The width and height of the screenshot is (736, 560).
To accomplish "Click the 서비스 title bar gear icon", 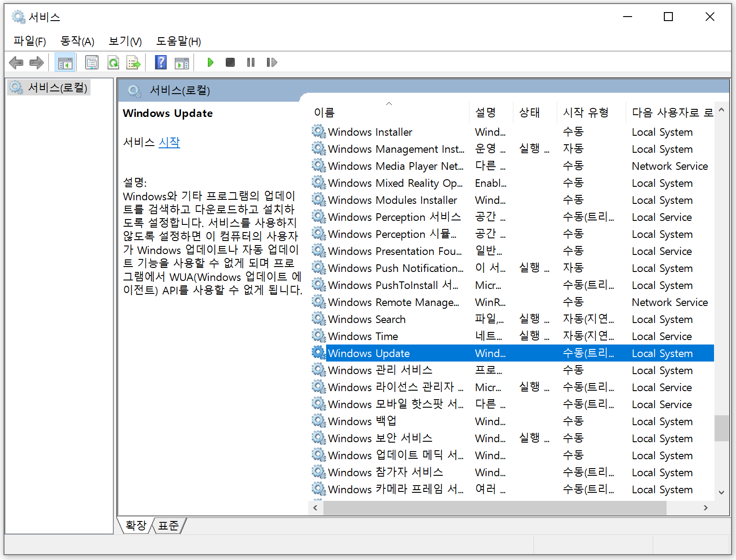I will [18, 17].
